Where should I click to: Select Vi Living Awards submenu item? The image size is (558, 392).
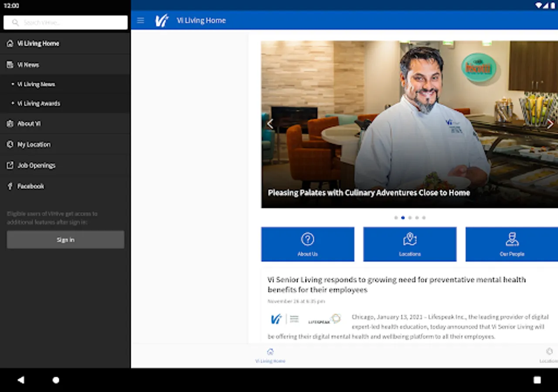pyautogui.click(x=65, y=103)
